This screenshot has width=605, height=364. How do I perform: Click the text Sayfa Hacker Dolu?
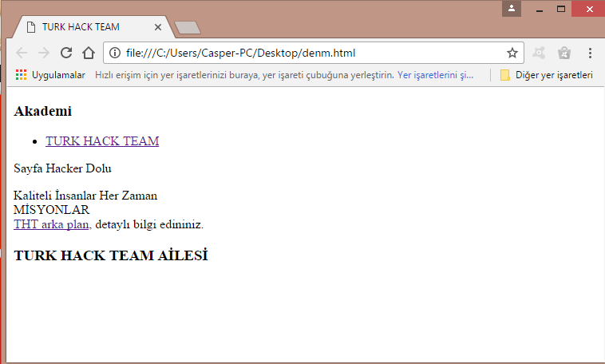62,168
